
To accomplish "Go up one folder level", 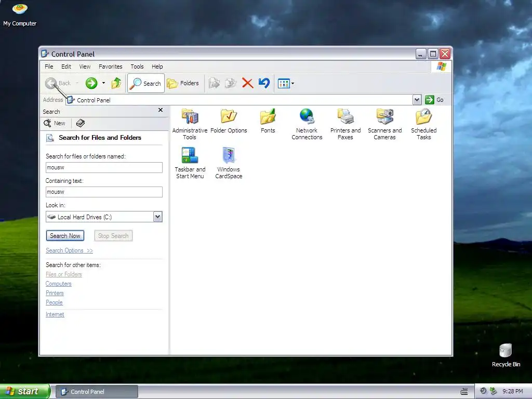I will point(116,83).
